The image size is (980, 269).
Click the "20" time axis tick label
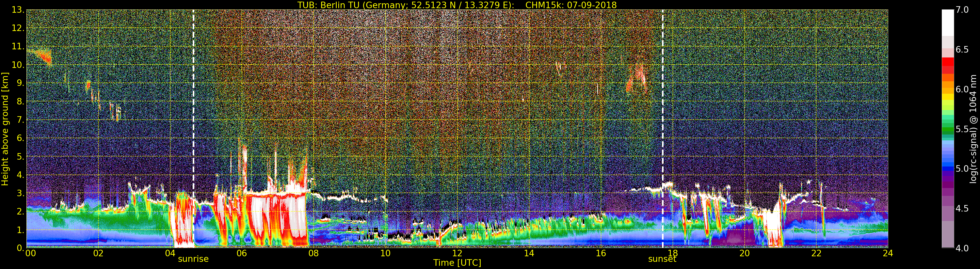pos(745,253)
